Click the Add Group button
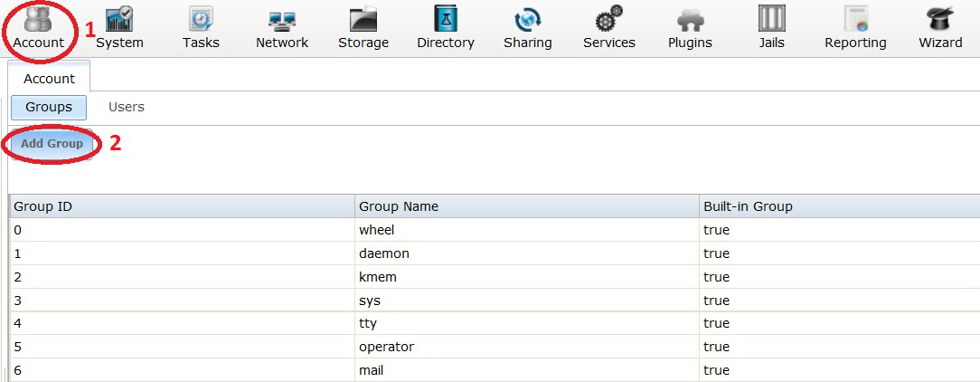The width and height of the screenshot is (980, 382). point(52,144)
